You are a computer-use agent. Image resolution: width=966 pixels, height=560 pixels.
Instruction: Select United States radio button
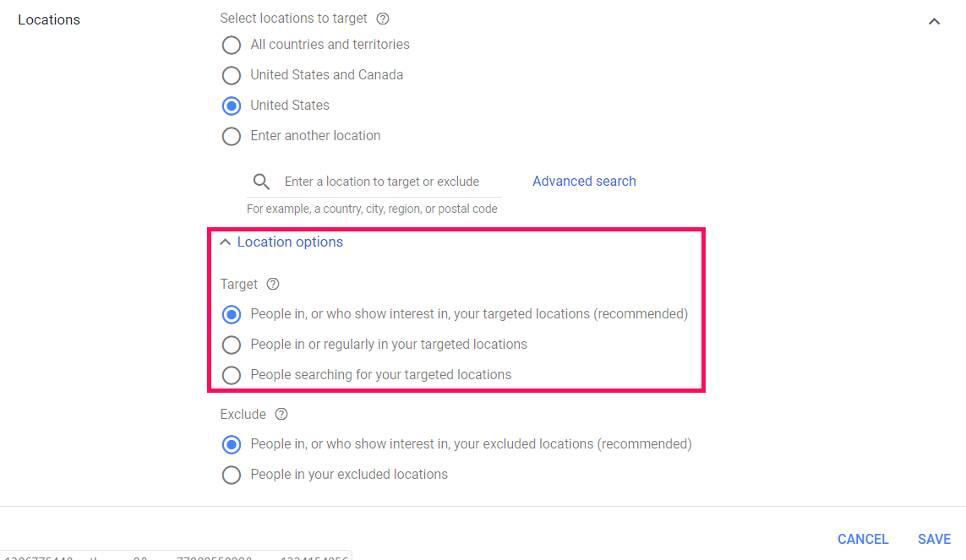point(231,106)
